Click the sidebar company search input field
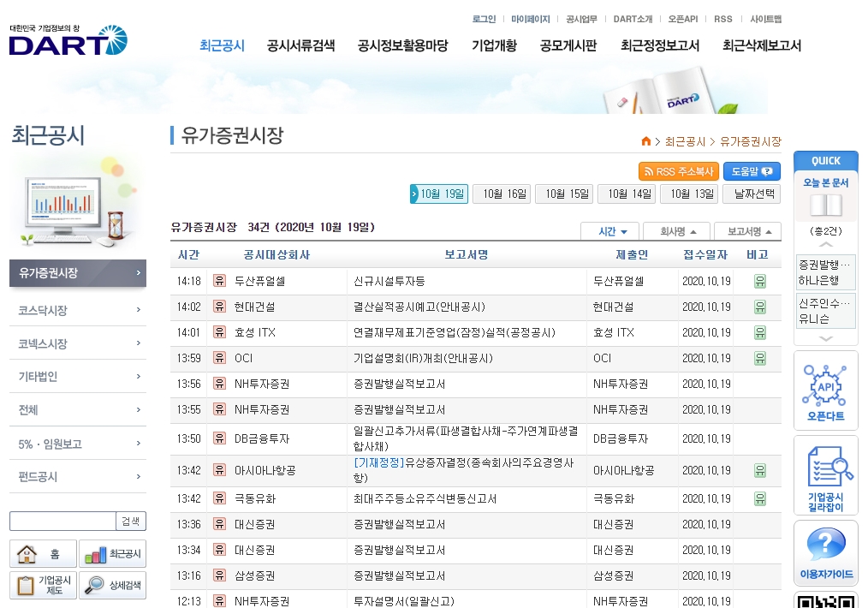The height and width of the screenshot is (608, 868). tap(62, 521)
